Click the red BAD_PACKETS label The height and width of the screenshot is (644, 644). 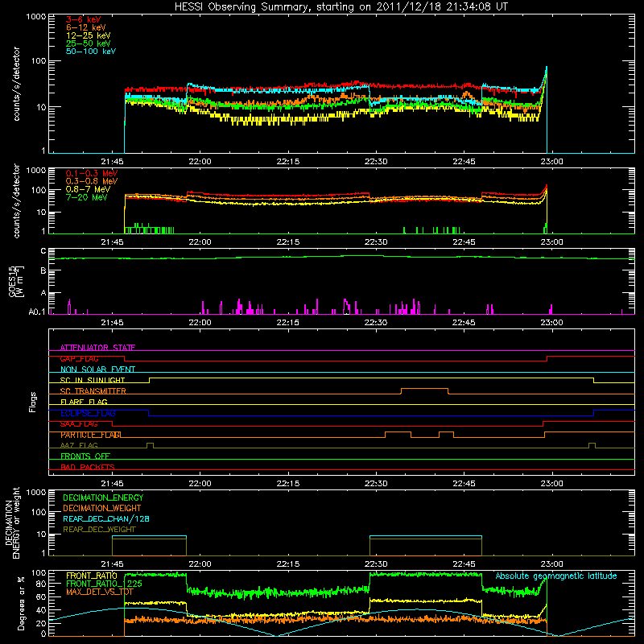(88, 467)
